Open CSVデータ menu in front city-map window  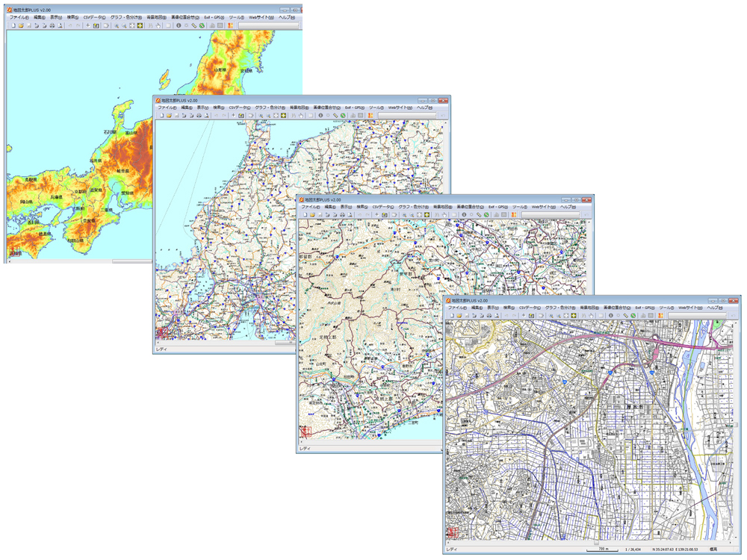(530, 308)
